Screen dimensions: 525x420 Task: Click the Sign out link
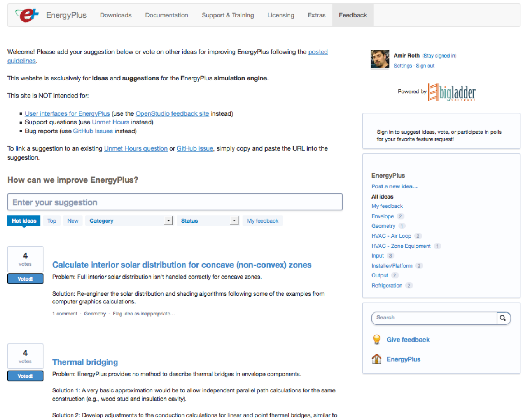pos(425,66)
